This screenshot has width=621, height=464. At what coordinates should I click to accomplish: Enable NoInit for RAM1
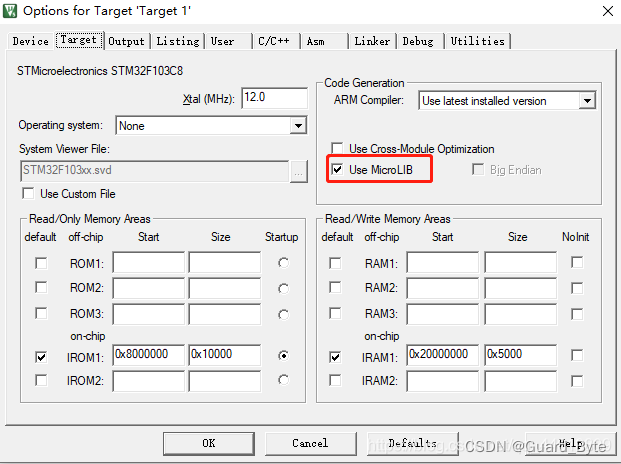(x=577, y=262)
